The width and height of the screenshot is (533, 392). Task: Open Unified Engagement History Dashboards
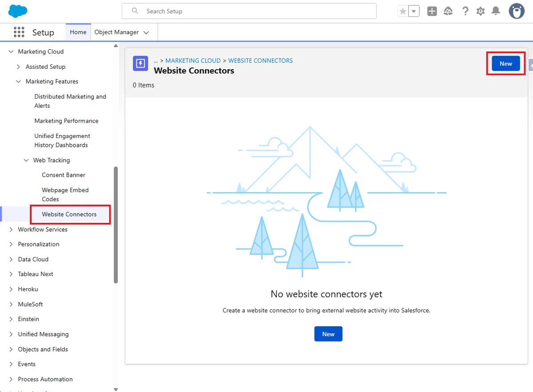pyautogui.click(x=62, y=141)
